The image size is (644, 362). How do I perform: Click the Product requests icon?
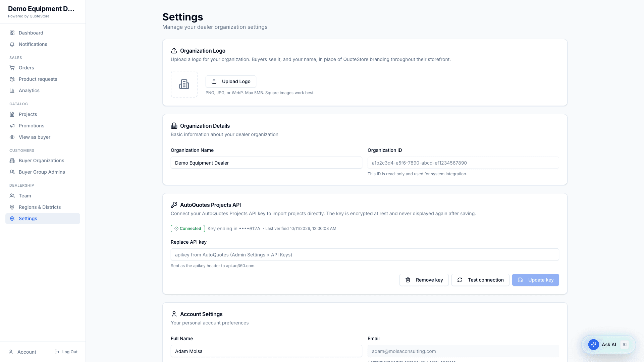(x=12, y=79)
